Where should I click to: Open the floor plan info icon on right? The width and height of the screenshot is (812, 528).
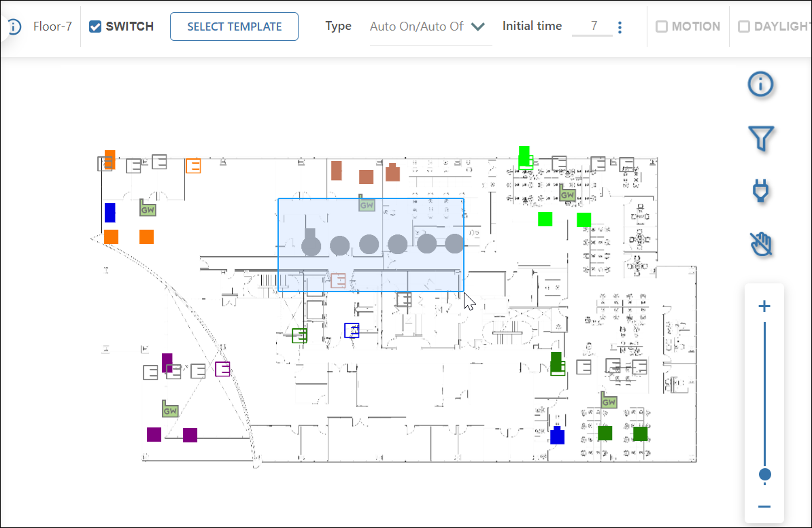(x=760, y=84)
